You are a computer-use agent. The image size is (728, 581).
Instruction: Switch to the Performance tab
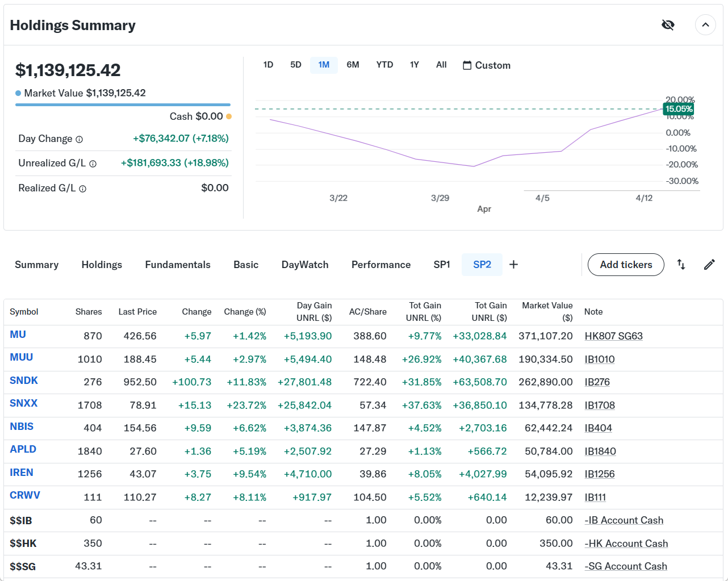(380, 265)
